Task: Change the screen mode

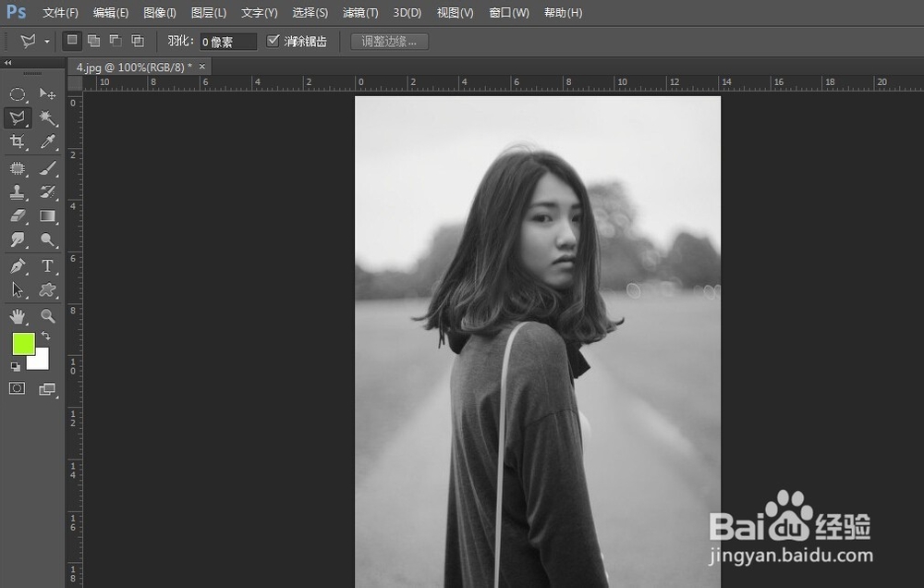Action: pos(47,388)
